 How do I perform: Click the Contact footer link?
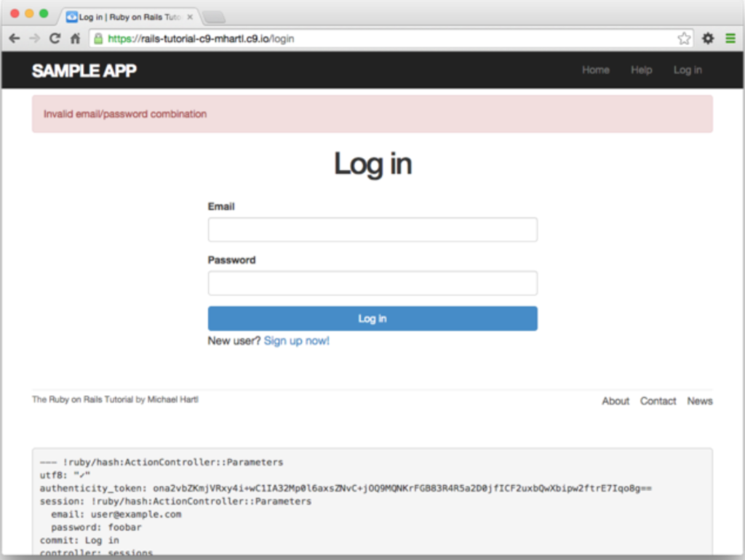(658, 401)
